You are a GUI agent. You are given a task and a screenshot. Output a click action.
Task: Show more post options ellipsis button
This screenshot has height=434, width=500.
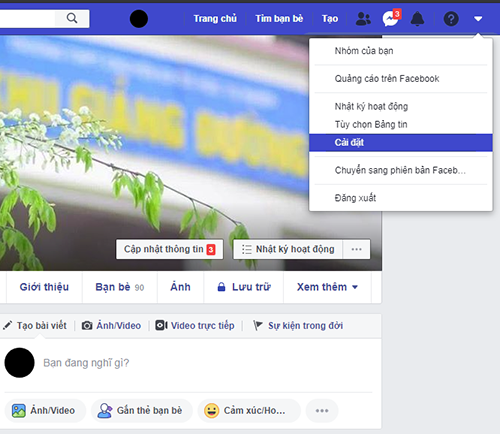pos(322,411)
